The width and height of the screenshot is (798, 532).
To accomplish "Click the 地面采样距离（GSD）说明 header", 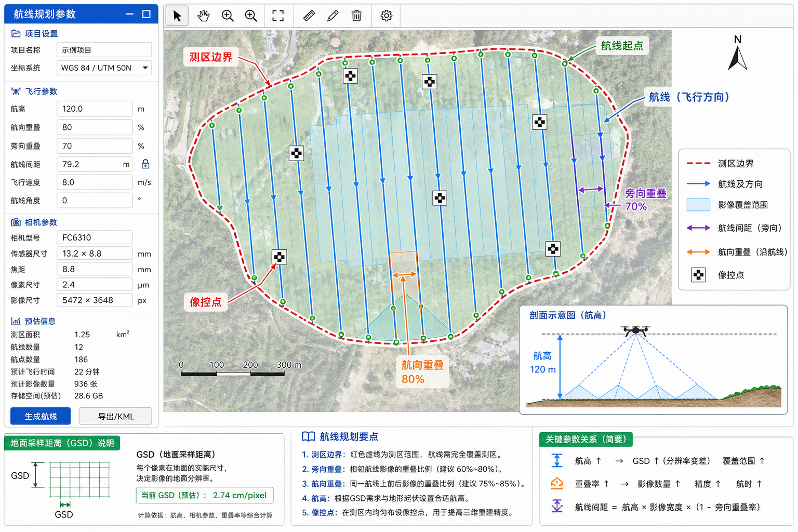I will click(x=62, y=443).
